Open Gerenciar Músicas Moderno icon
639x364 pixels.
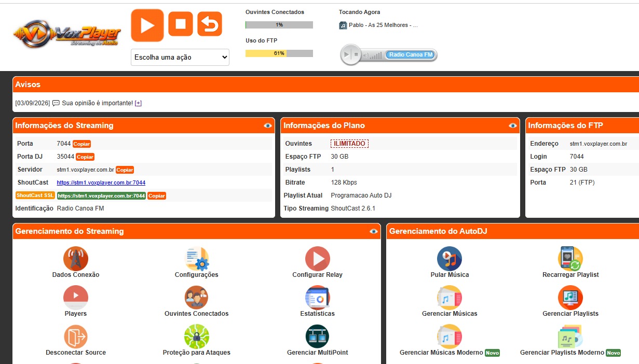pyautogui.click(x=450, y=336)
